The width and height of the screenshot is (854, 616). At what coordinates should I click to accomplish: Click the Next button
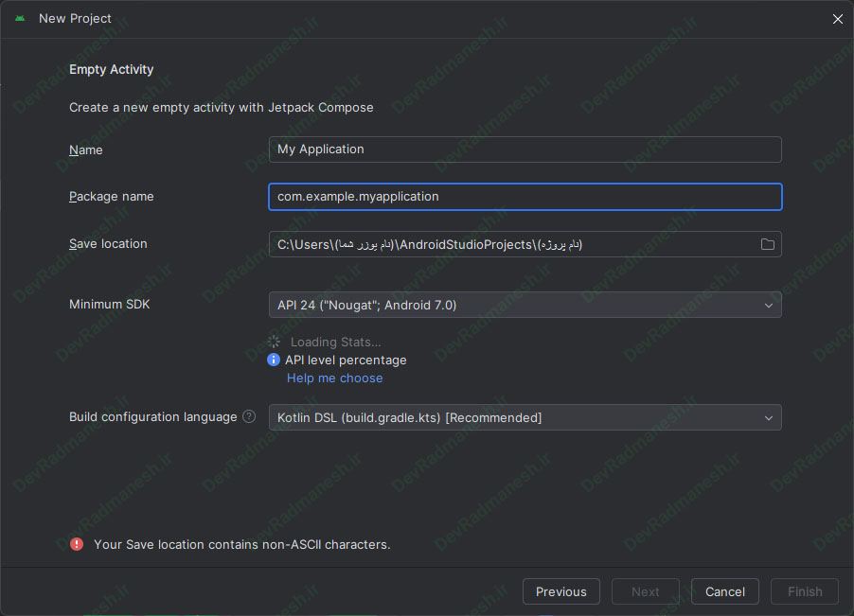point(645,591)
